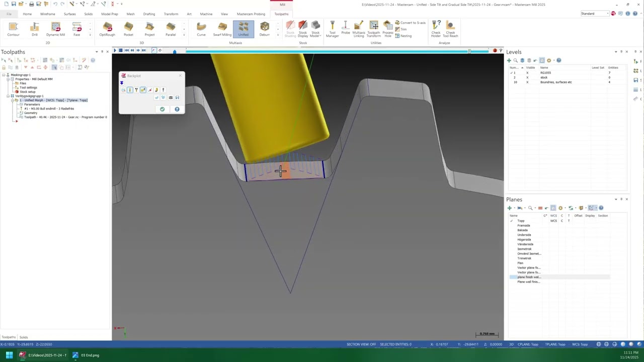Collapse the Verktygsvägsgrupp-1 tree node

(8, 96)
